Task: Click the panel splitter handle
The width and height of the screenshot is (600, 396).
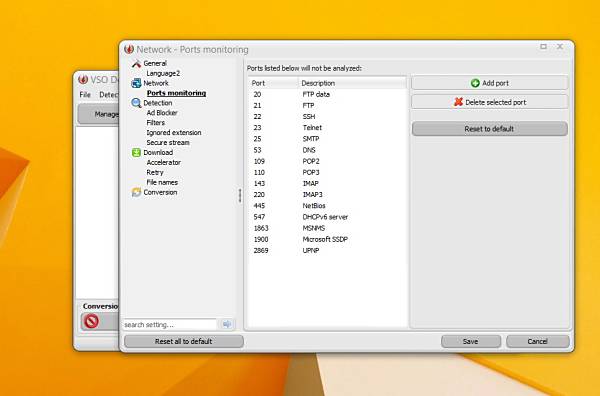Action: 240,195
